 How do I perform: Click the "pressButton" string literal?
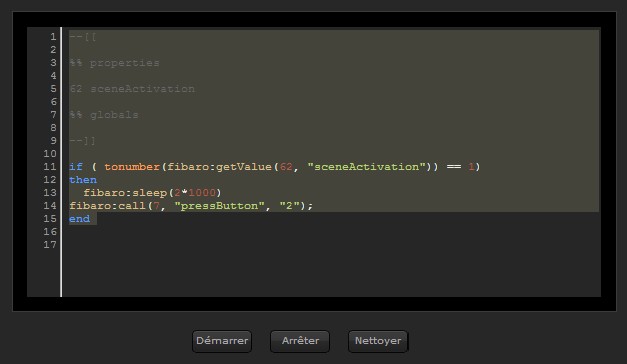tap(219, 206)
